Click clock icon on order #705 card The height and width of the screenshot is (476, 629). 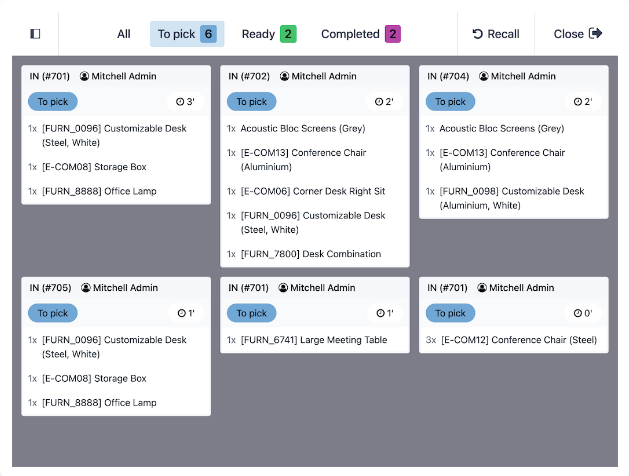(x=180, y=313)
